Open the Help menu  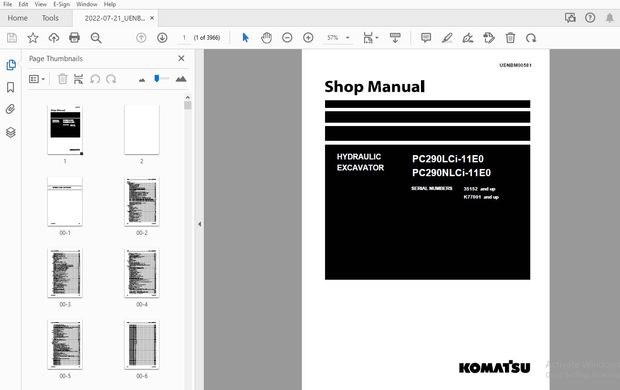(110, 4)
